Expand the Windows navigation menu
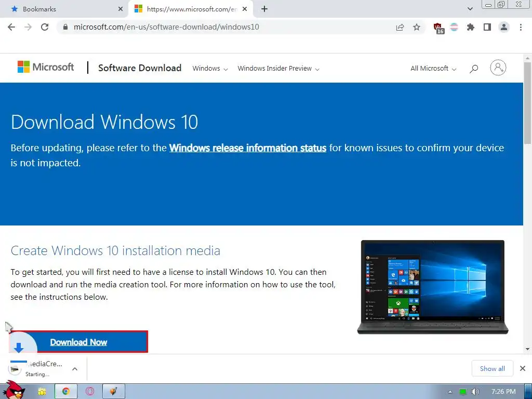 pyautogui.click(x=210, y=69)
